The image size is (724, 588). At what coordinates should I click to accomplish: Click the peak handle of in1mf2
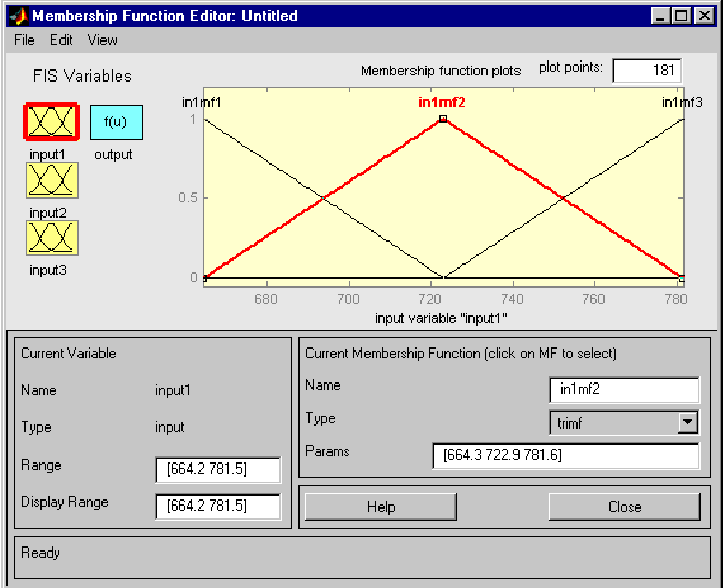coord(443,119)
